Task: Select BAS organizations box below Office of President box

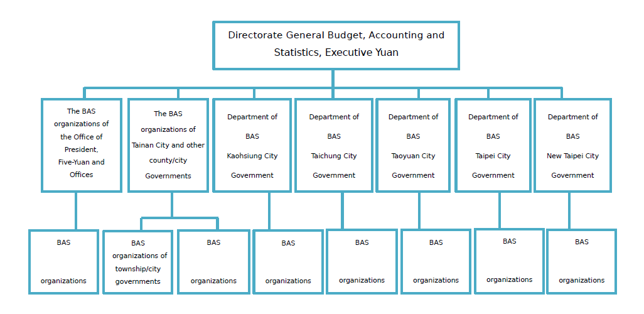Action: pos(63,261)
